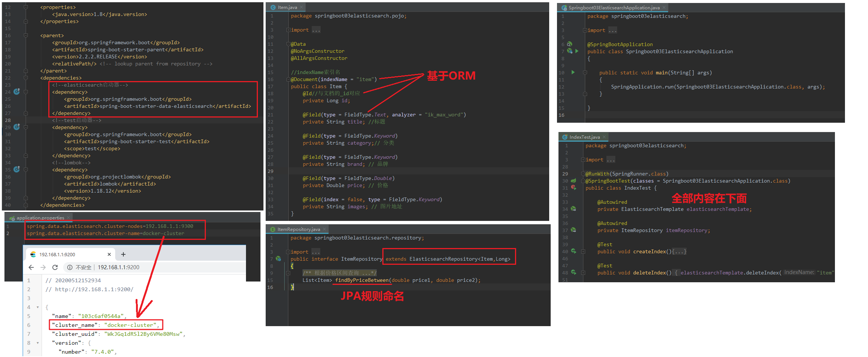Close the 192.168.1.1:9200 browser tab
Viewport: 868px width, 357px height.
pyautogui.click(x=109, y=254)
